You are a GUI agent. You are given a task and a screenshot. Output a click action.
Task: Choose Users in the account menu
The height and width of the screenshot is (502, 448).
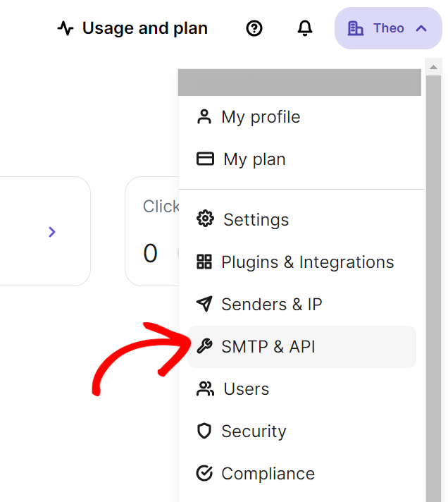[246, 388]
